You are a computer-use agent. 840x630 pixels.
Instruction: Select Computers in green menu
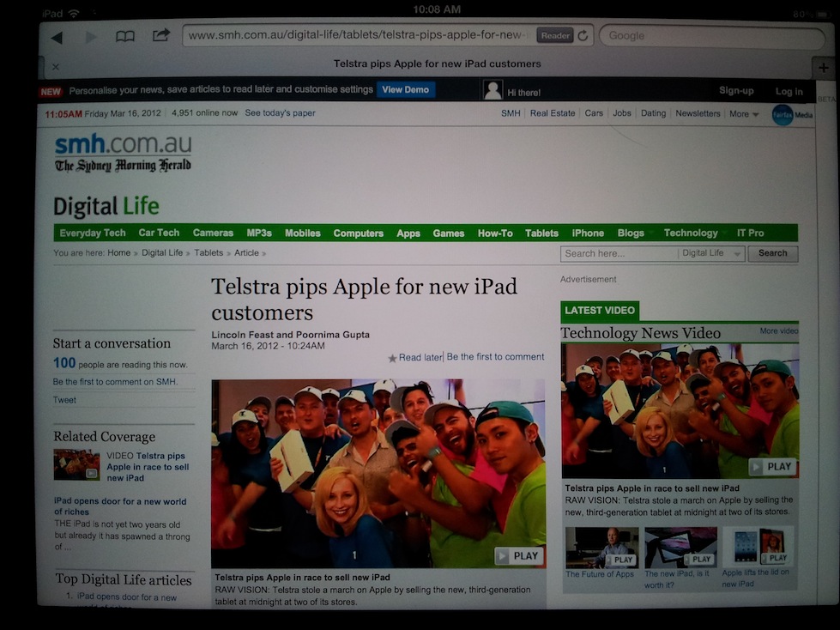[359, 233]
